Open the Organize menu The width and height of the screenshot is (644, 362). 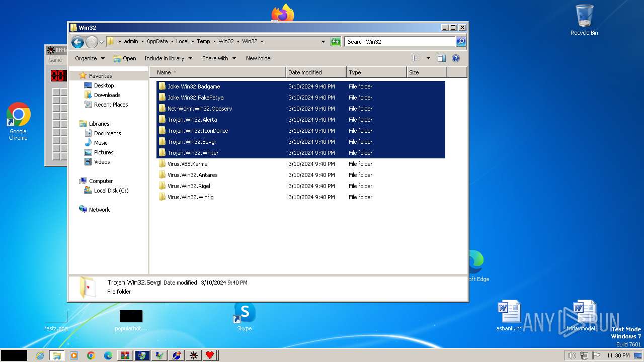[x=90, y=58]
